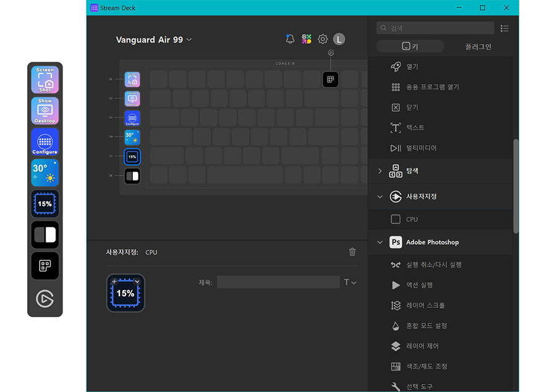
Task: Click the CPU 15% key icon preview
Action: pos(125,293)
